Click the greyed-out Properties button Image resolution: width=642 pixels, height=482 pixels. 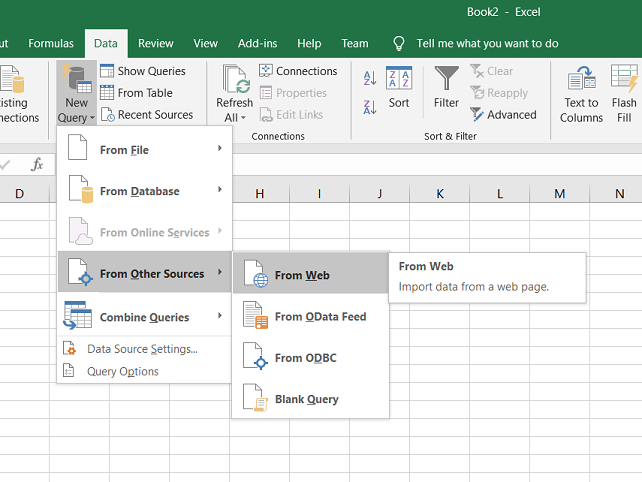293,93
